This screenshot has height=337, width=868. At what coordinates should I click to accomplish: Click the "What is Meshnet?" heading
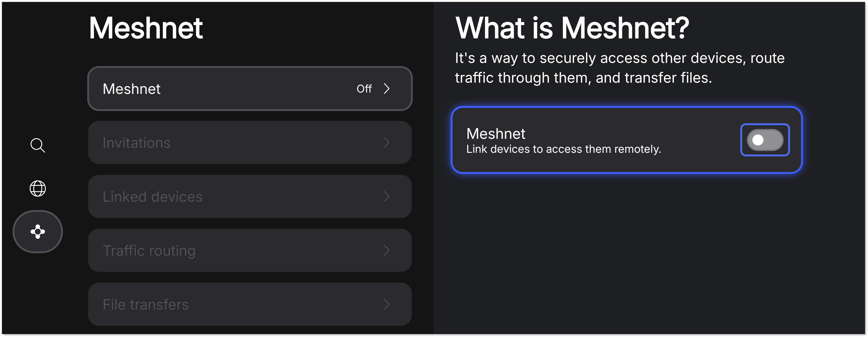[572, 28]
